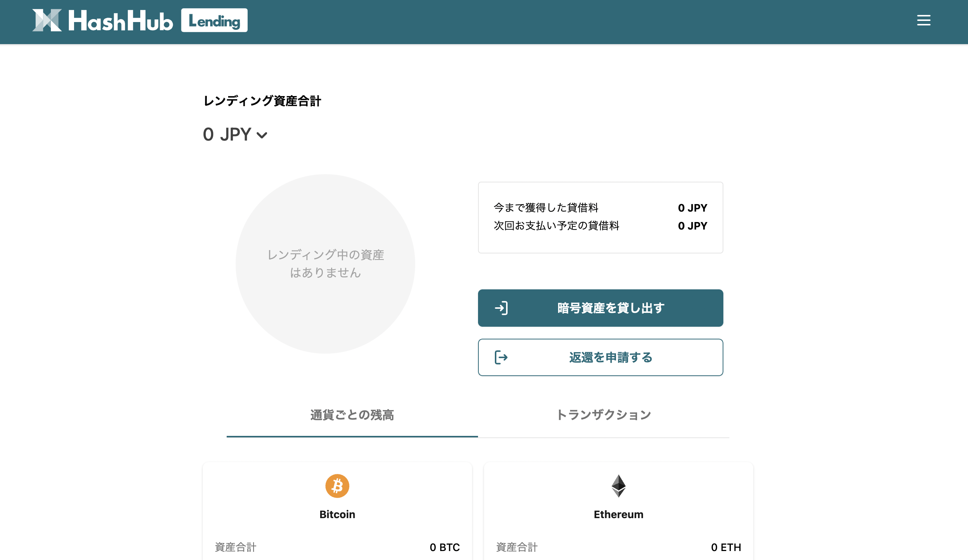The image size is (968, 560).
Task: Click the 返還を申請する button
Action: point(600,357)
